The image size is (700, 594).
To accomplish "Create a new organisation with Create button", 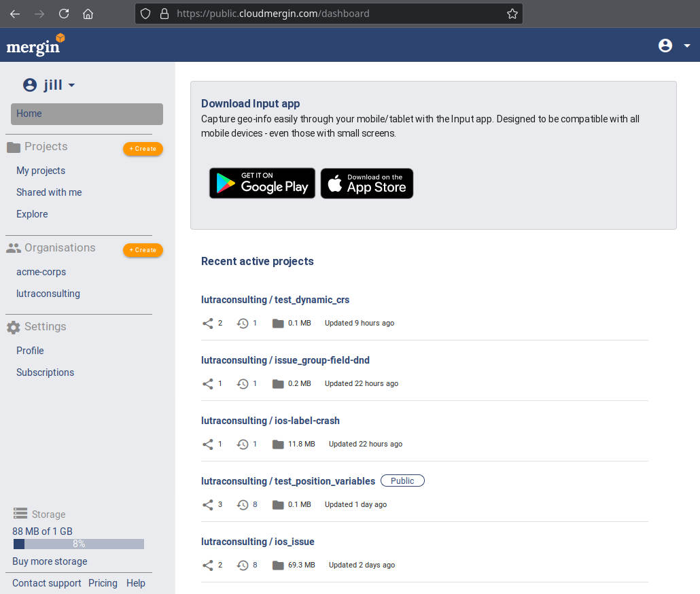I will point(143,250).
